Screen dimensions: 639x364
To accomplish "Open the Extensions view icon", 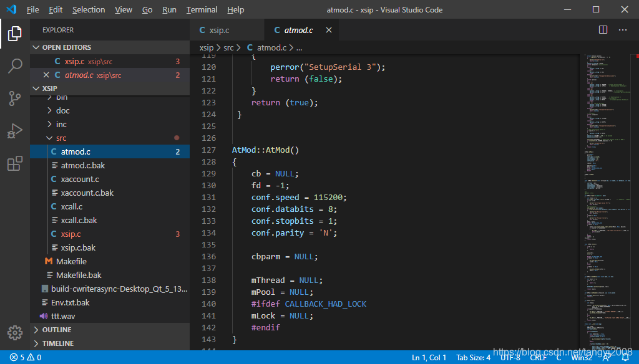I will coord(15,164).
